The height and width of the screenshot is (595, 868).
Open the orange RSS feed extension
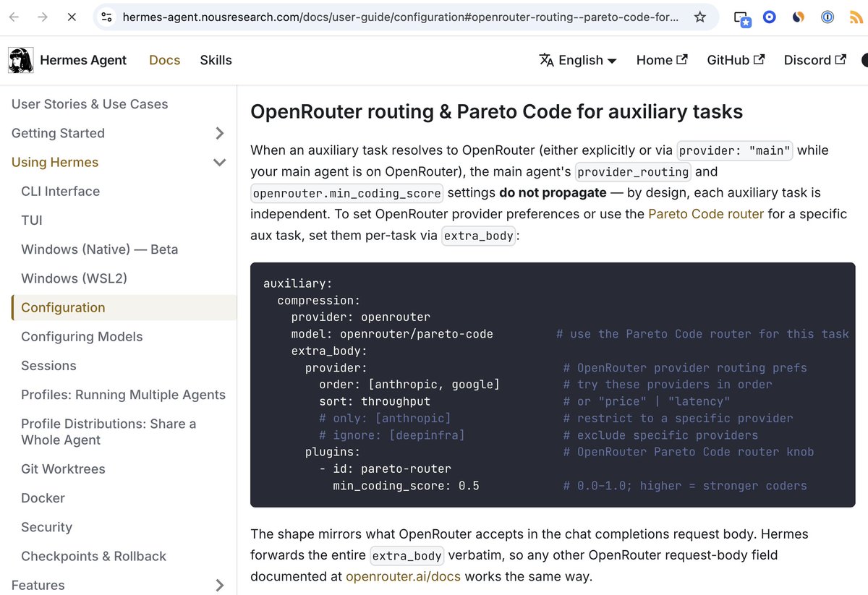pyautogui.click(x=856, y=17)
